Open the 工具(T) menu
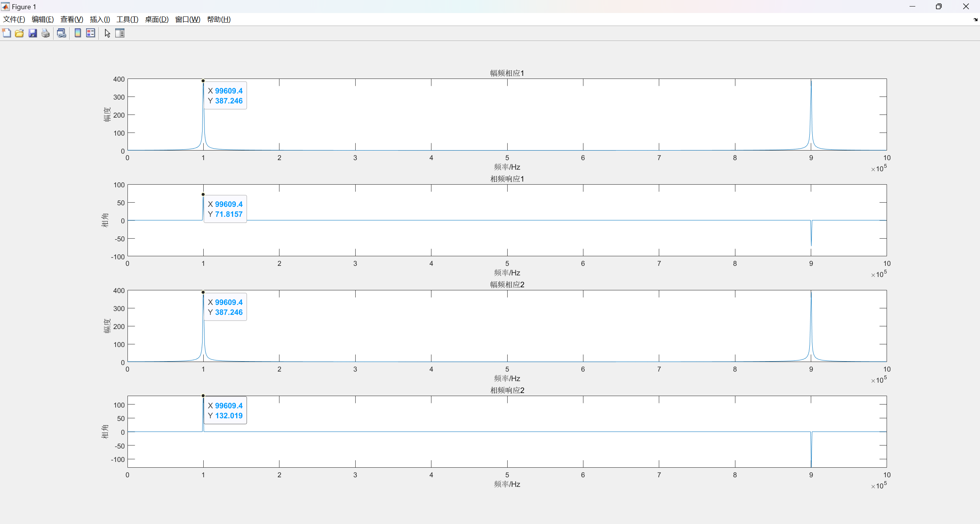This screenshot has height=524, width=980. tap(127, 20)
